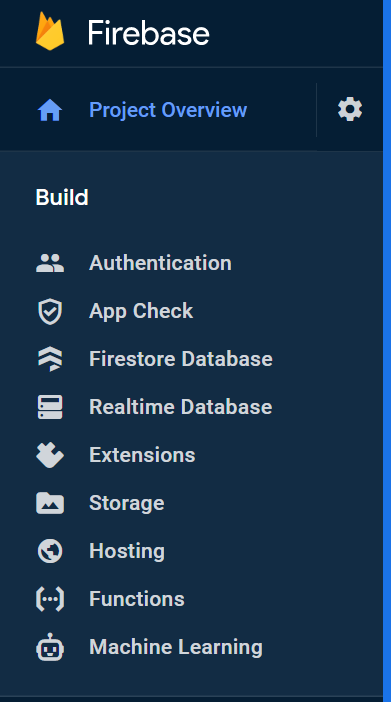The height and width of the screenshot is (702, 391).
Task: Go to the Functions section
Action: click(137, 599)
